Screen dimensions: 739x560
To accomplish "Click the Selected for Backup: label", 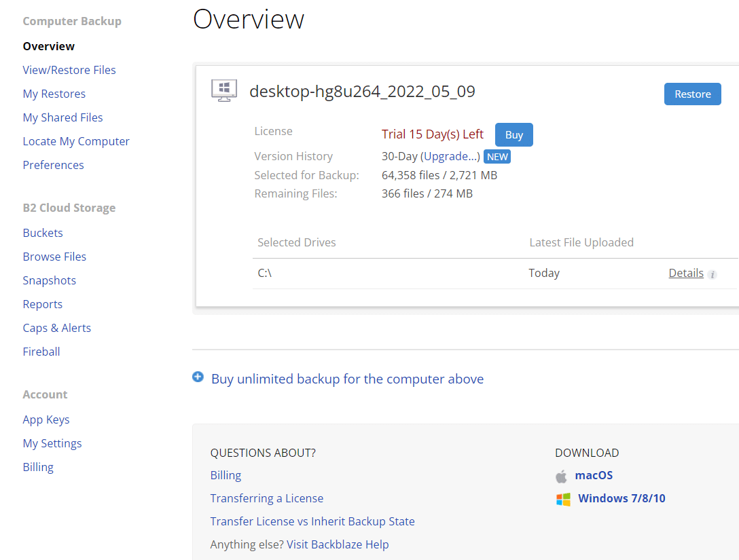I will (306, 175).
